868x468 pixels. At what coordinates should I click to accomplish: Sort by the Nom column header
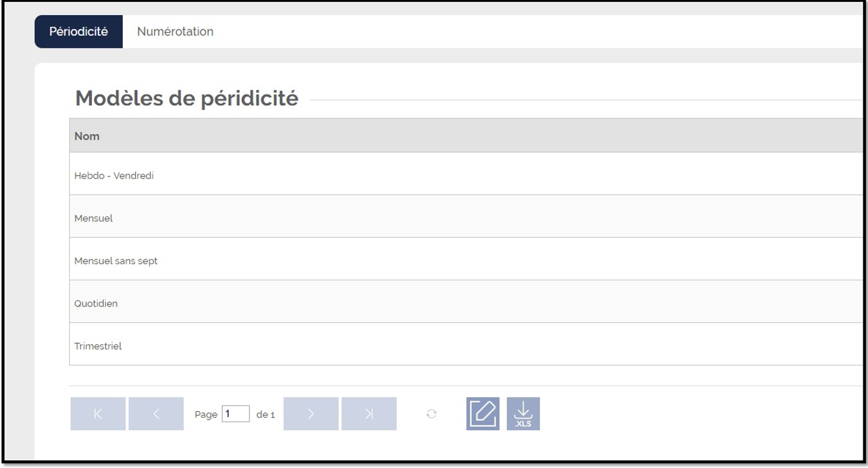point(87,136)
